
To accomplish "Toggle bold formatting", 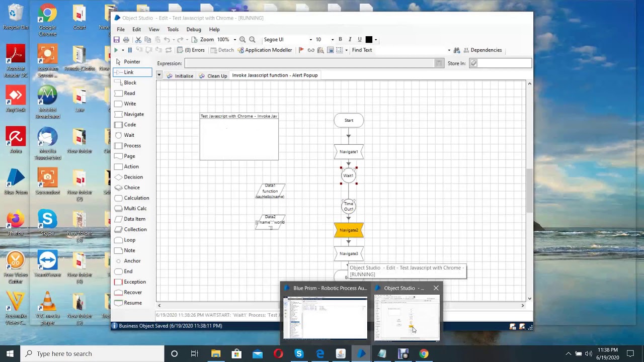I will click(341, 40).
